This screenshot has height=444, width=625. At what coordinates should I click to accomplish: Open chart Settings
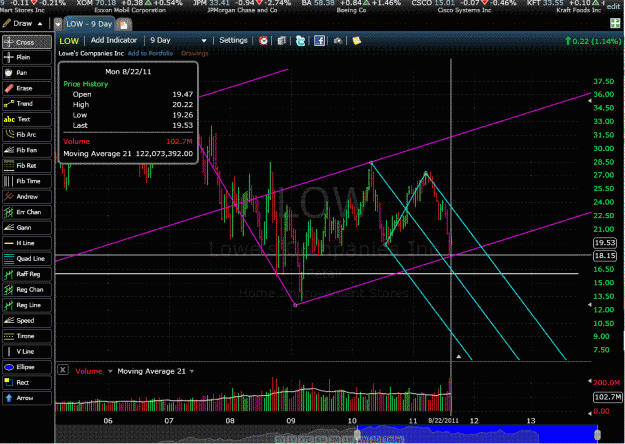(233, 40)
